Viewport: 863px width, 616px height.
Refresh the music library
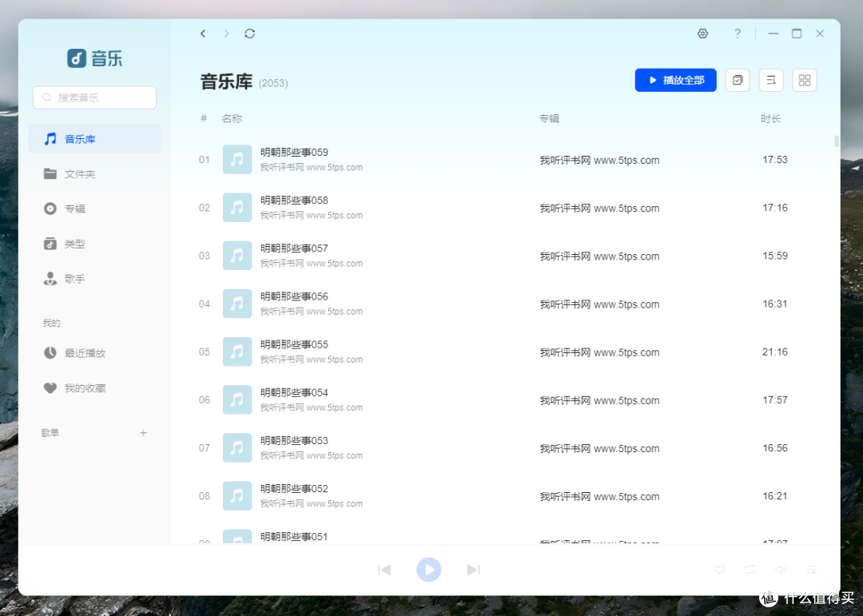tap(250, 34)
